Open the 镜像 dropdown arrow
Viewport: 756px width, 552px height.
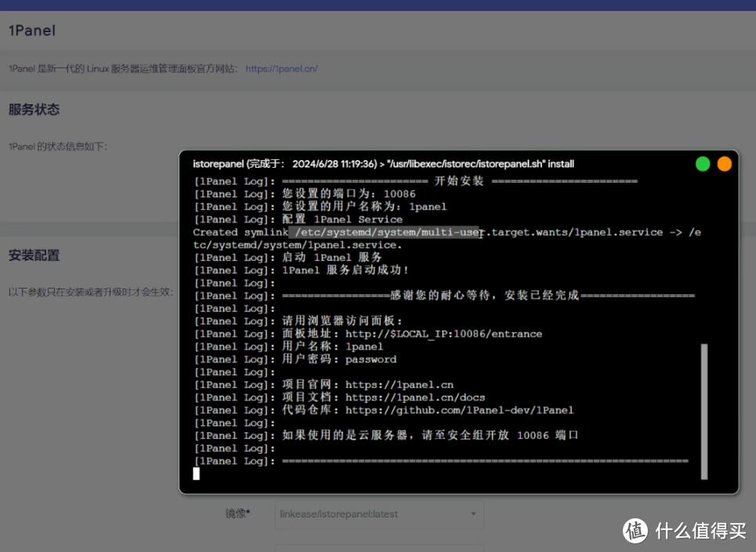point(473,514)
